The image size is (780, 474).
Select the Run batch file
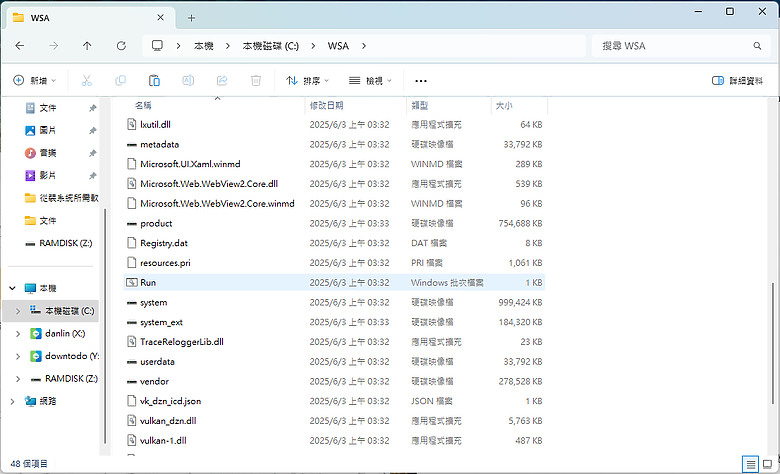click(334, 283)
